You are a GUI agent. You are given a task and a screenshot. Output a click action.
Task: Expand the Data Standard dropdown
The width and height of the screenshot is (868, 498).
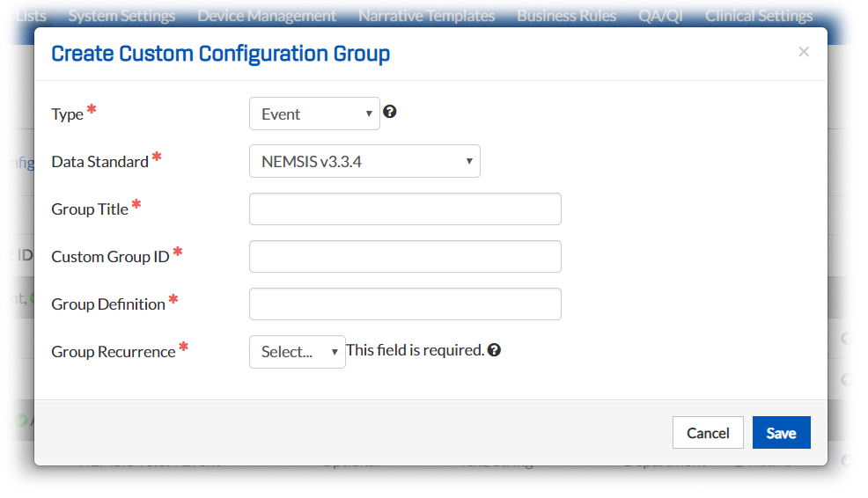coord(364,161)
